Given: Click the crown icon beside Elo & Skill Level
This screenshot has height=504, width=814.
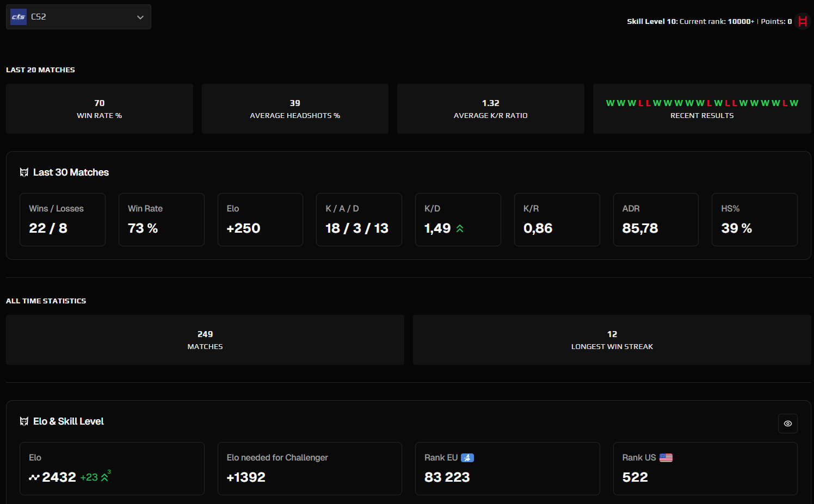Looking at the screenshot, I should [24, 421].
